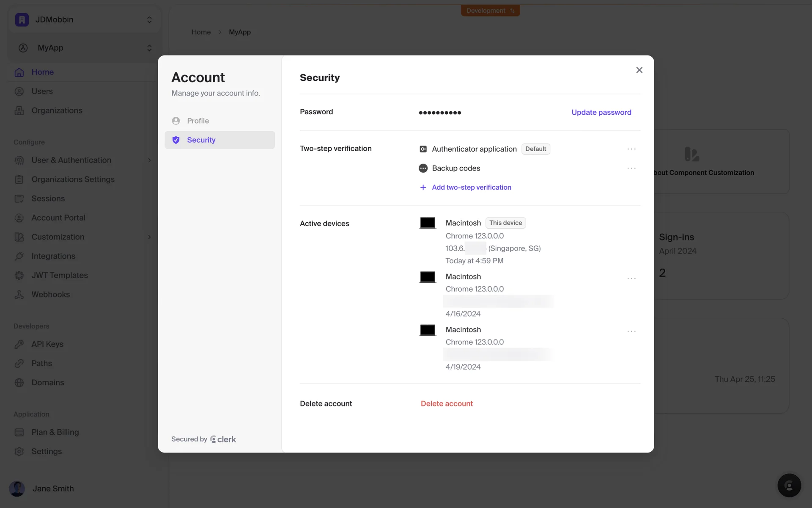Close the Account modal dialog

(639, 70)
